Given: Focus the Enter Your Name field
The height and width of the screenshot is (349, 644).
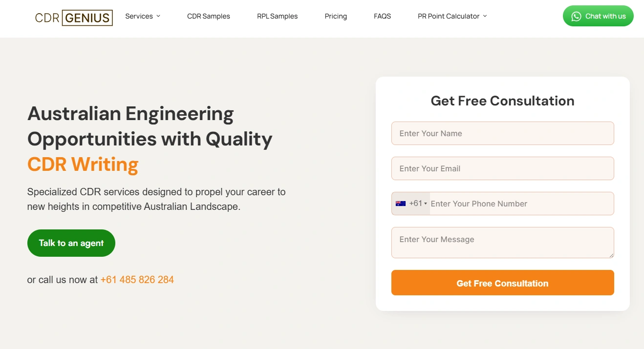Looking at the screenshot, I should [x=502, y=133].
